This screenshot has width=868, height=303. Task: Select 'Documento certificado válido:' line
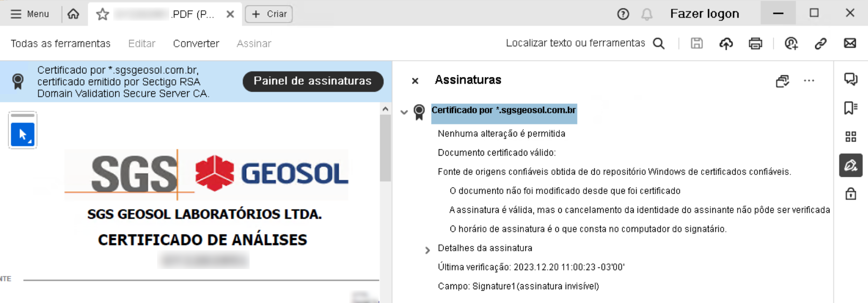click(x=497, y=153)
